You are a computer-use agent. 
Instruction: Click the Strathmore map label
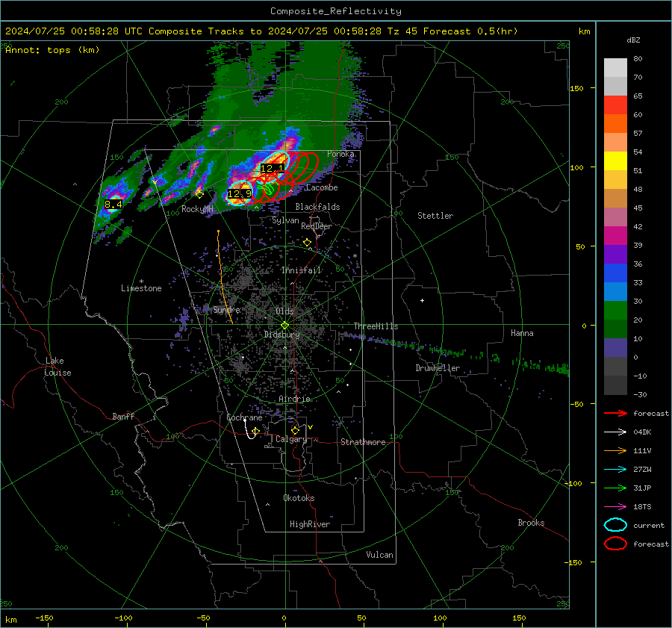363,442
